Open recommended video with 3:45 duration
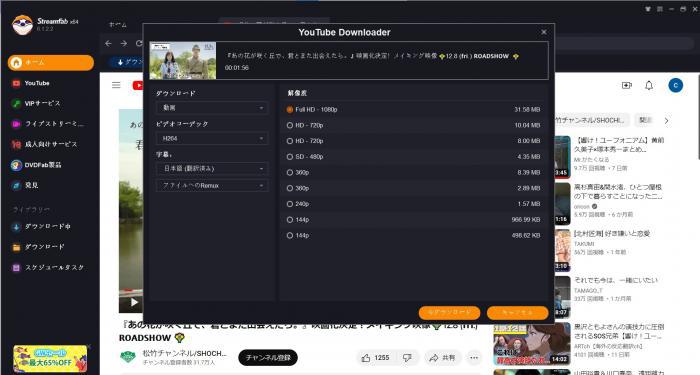The height and width of the screenshot is (375, 700). 562,157
